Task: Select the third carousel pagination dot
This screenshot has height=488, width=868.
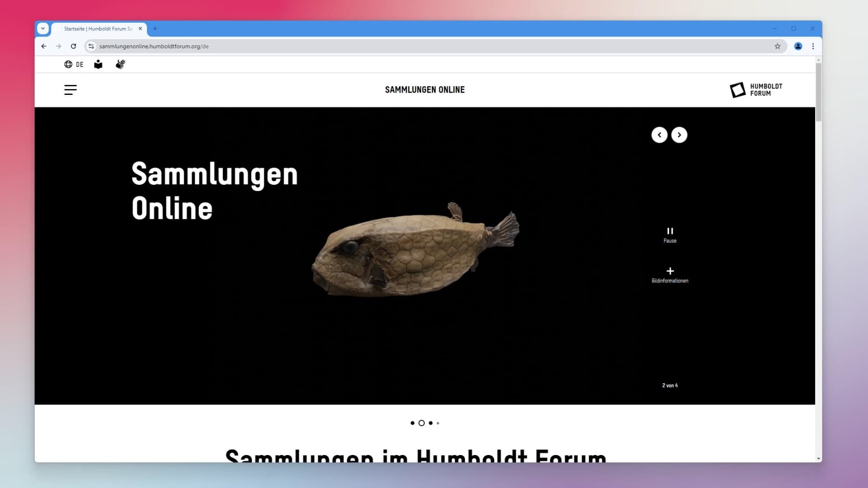Action: [x=430, y=423]
